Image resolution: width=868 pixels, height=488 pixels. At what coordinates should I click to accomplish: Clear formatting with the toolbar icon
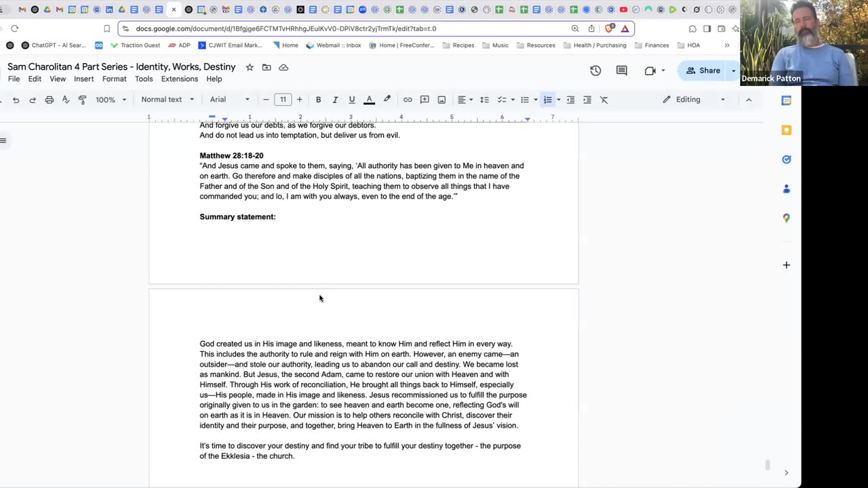(604, 100)
